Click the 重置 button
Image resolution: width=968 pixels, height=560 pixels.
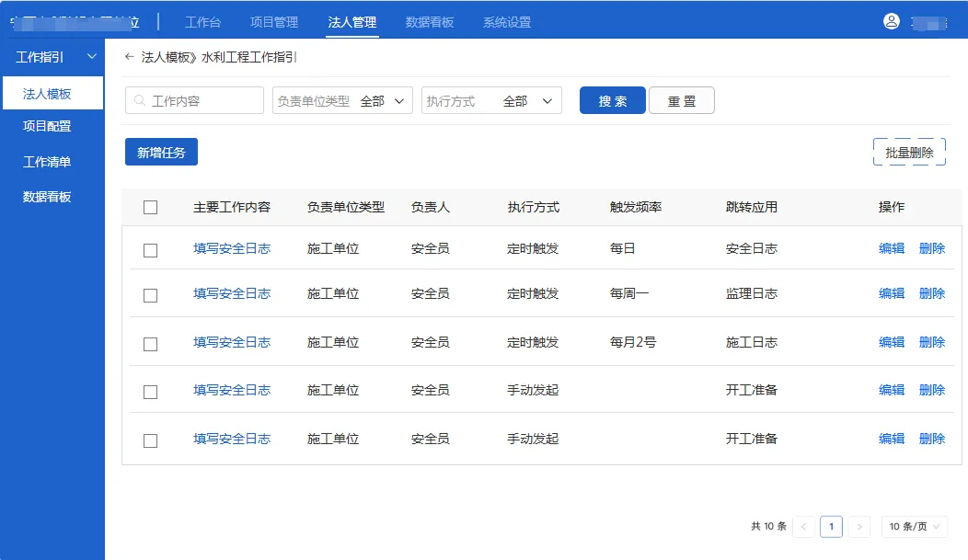682,100
